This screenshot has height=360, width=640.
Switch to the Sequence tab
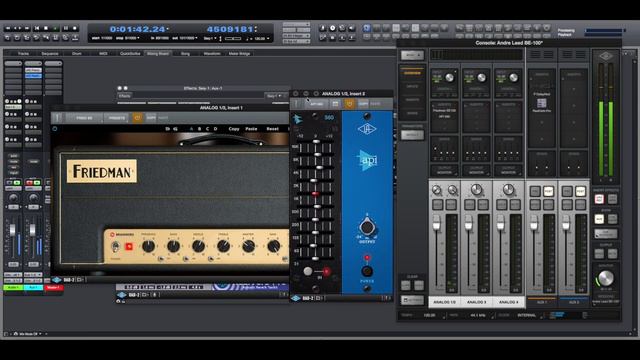point(50,53)
